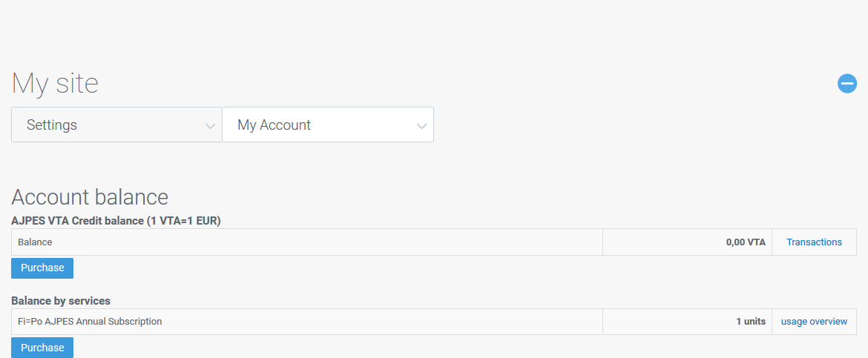Click the Settings text in the menu

pyautogui.click(x=52, y=125)
